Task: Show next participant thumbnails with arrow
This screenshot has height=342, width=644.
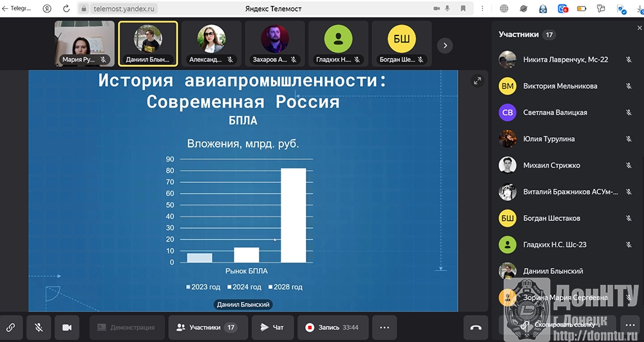Action: click(x=445, y=46)
